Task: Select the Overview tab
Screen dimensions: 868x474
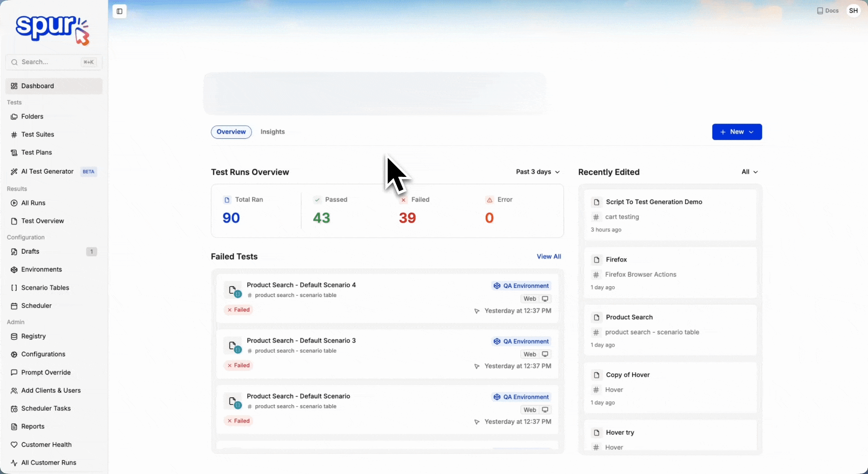Action: tap(231, 132)
